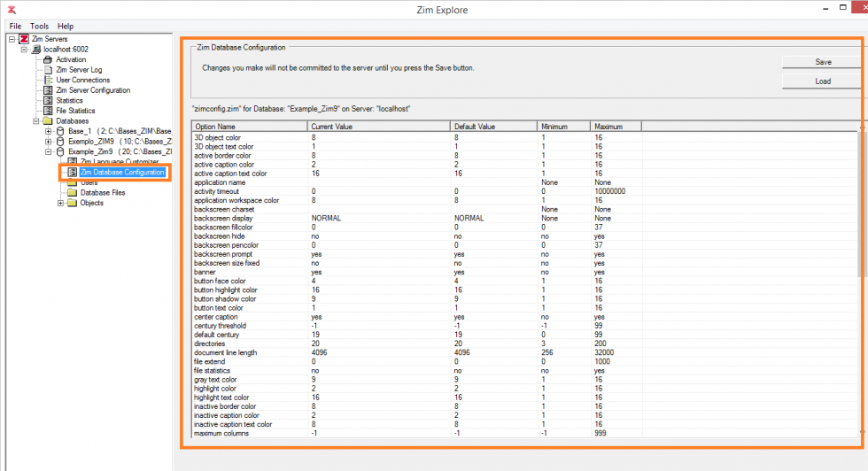
Task: Select the 'inactive caption color' option row
Action: (526, 415)
